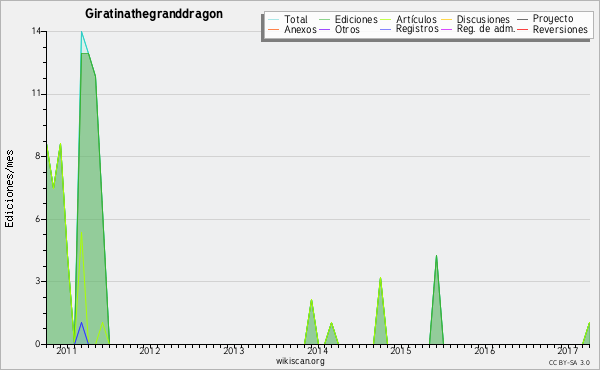Click the purple Otros legend line swatch
The image size is (600, 370).
click(324, 29)
